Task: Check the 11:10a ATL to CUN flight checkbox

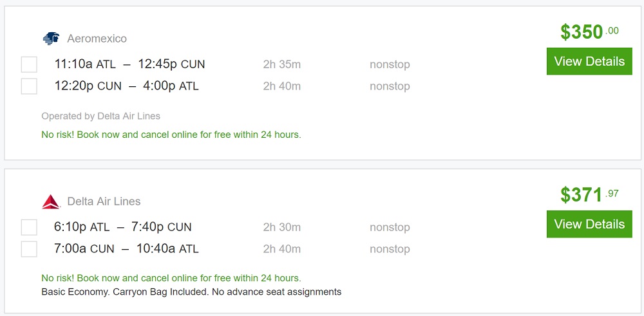Action: (x=29, y=64)
